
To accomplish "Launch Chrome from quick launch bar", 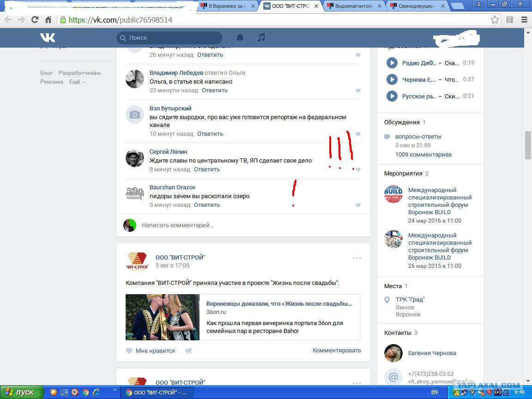I will click(85, 393).
